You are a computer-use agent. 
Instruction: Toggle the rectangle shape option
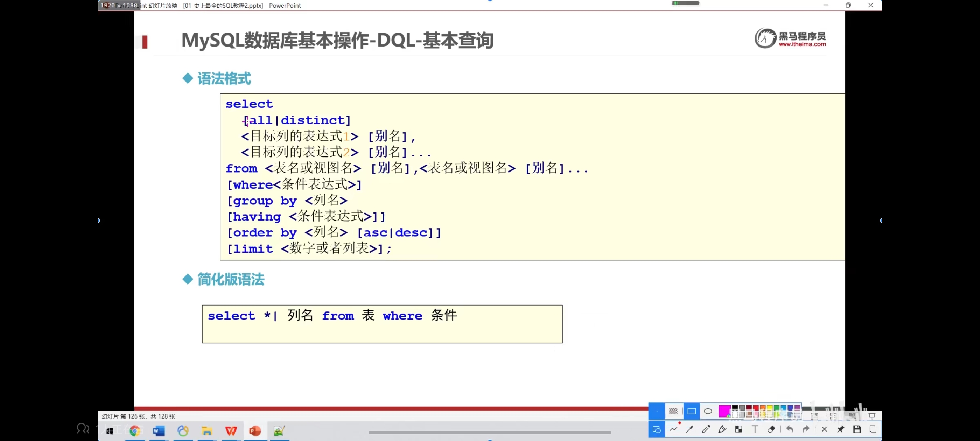click(x=692, y=411)
